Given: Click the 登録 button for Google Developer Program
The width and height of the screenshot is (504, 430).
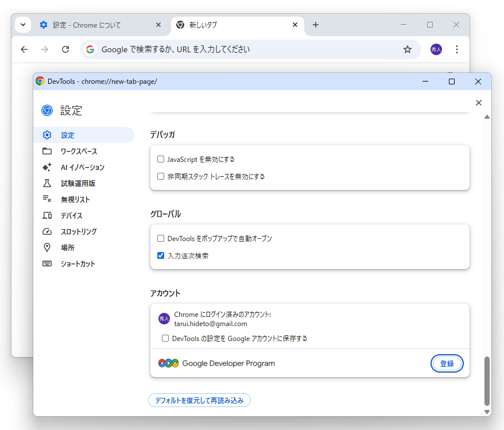Looking at the screenshot, I should pos(447,363).
